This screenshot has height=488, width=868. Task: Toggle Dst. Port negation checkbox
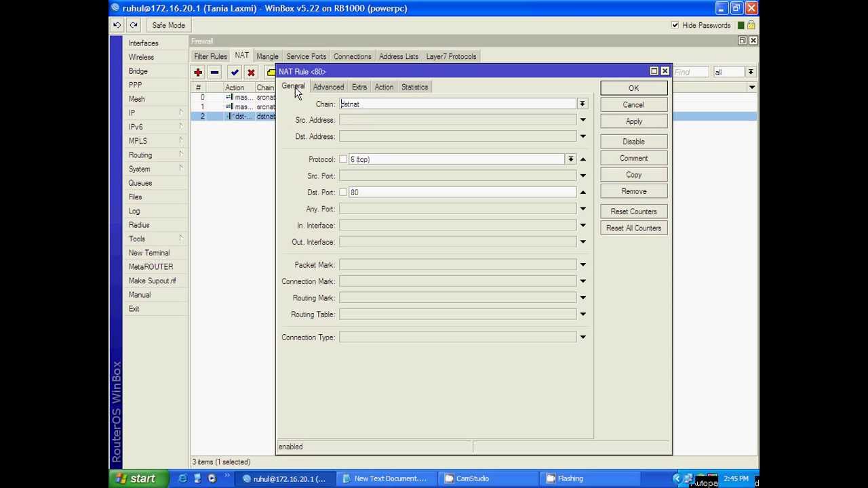(x=343, y=192)
